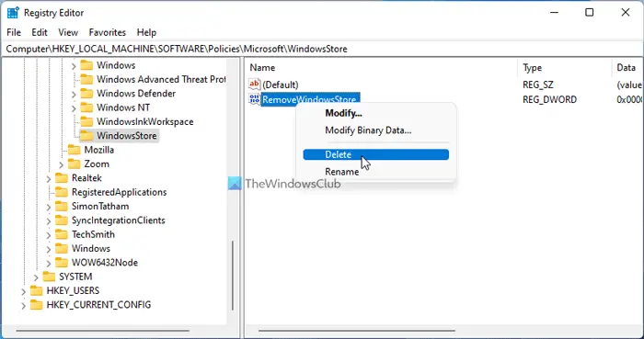The width and height of the screenshot is (644, 339).
Task: Select the Windows key below TechSmith
Action: 91,248
